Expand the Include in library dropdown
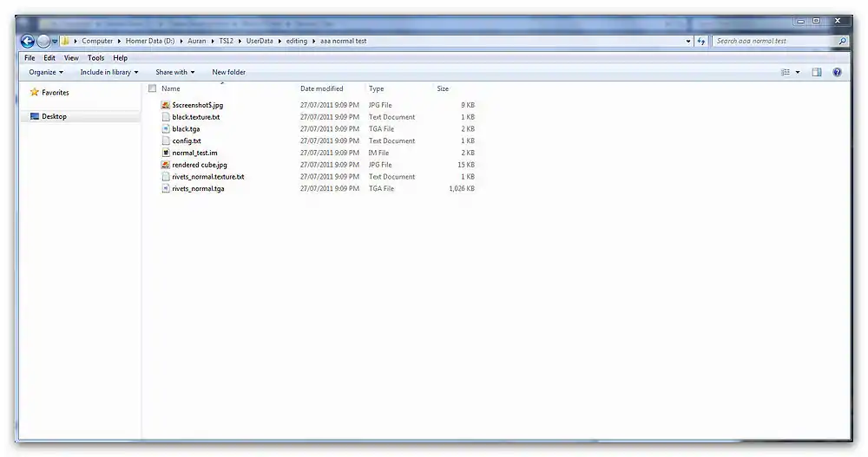 109,73
